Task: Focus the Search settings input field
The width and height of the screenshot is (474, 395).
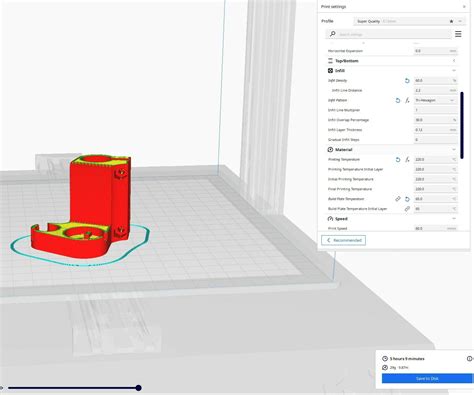Action: 388,34
